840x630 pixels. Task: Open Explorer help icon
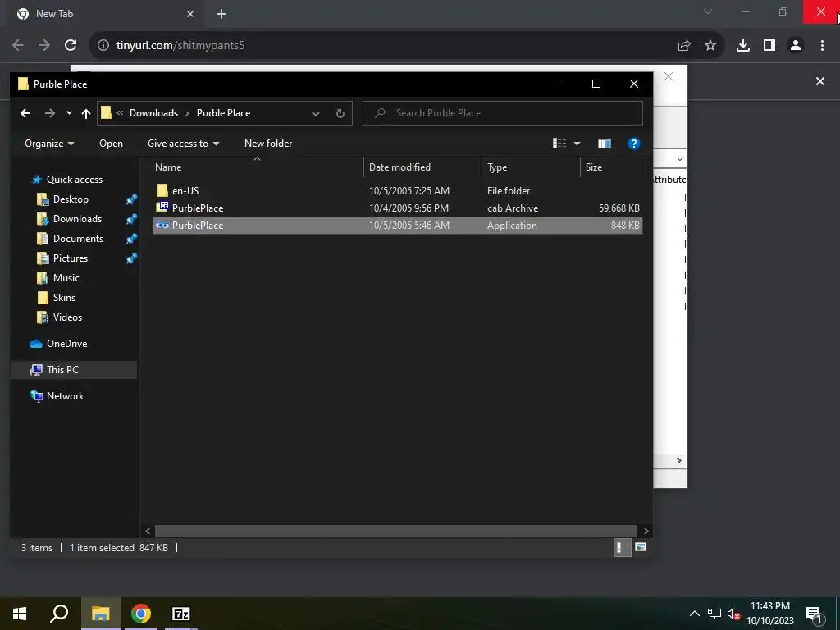634,143
